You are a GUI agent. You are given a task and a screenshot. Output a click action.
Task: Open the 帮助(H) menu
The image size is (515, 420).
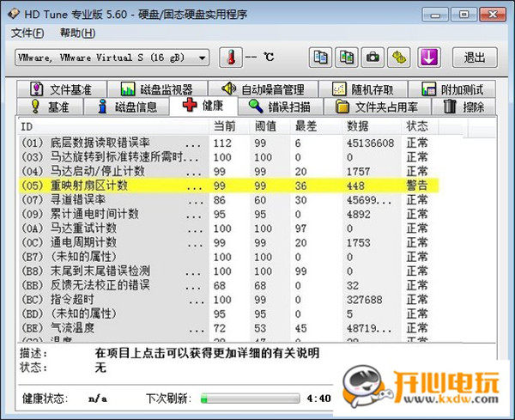click(x=76, y=33)
